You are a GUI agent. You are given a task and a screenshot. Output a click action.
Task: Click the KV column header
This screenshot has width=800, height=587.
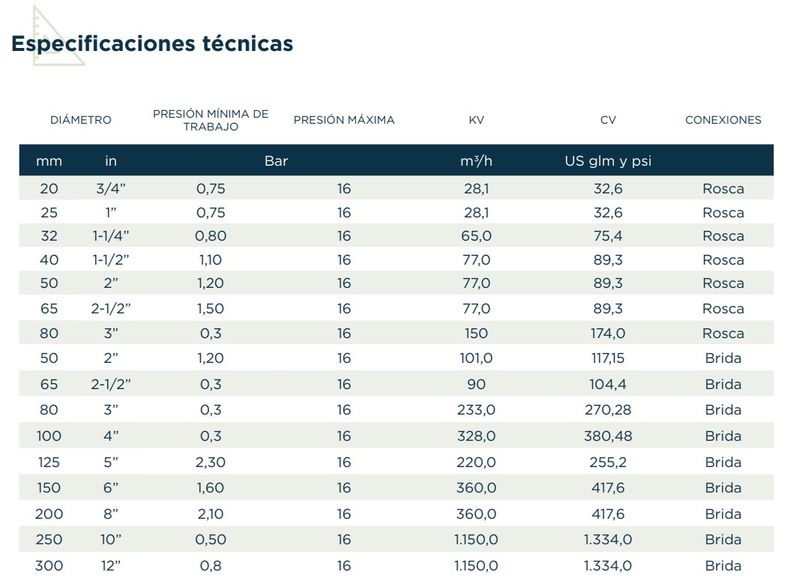[x=477, y=120]
